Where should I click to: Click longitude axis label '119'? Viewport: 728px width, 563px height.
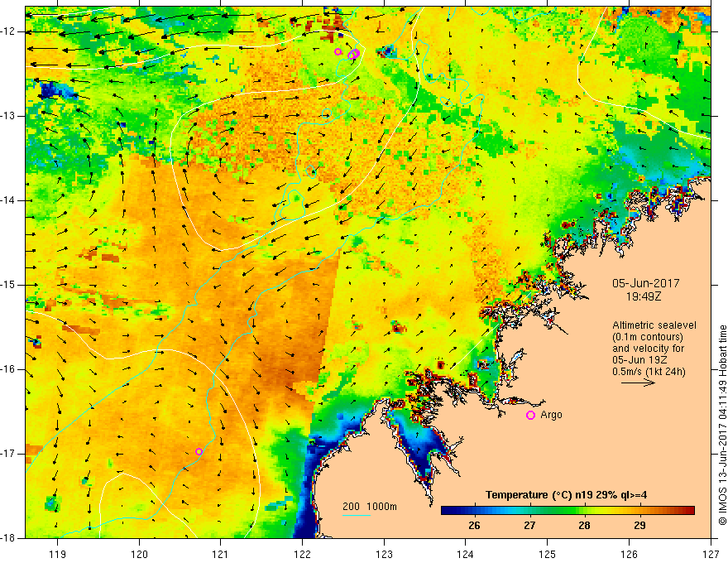(x=58, y=554)
